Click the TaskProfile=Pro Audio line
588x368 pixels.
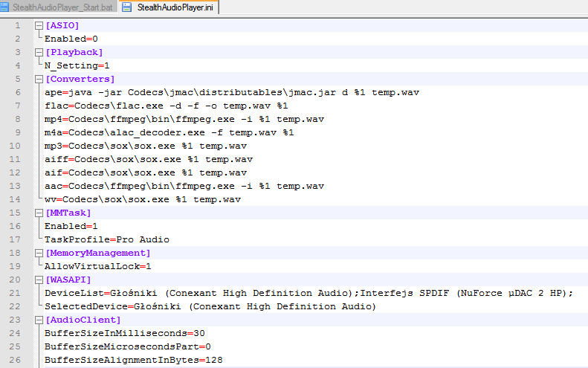(107, 239)
